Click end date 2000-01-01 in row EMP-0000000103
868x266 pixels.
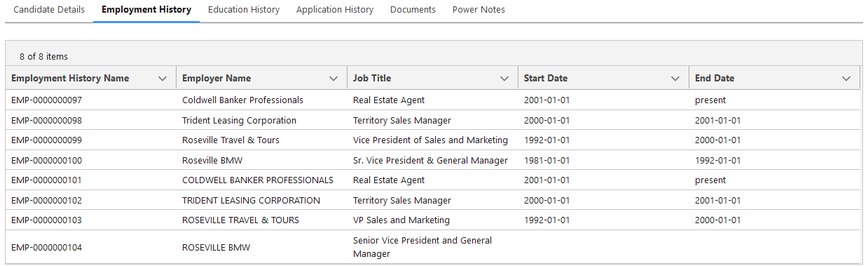coord(718,220)
